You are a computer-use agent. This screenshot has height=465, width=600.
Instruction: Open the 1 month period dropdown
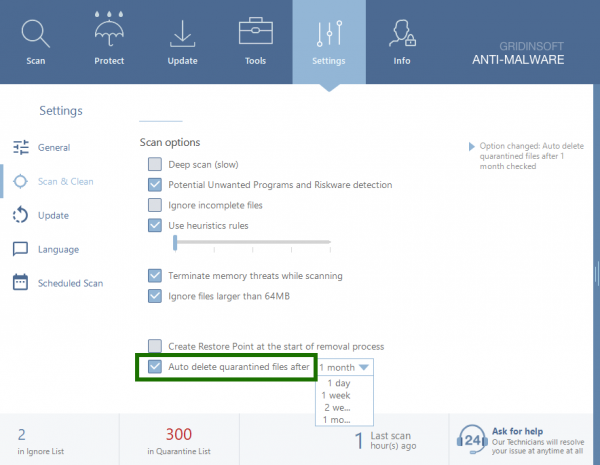(344, 367)
